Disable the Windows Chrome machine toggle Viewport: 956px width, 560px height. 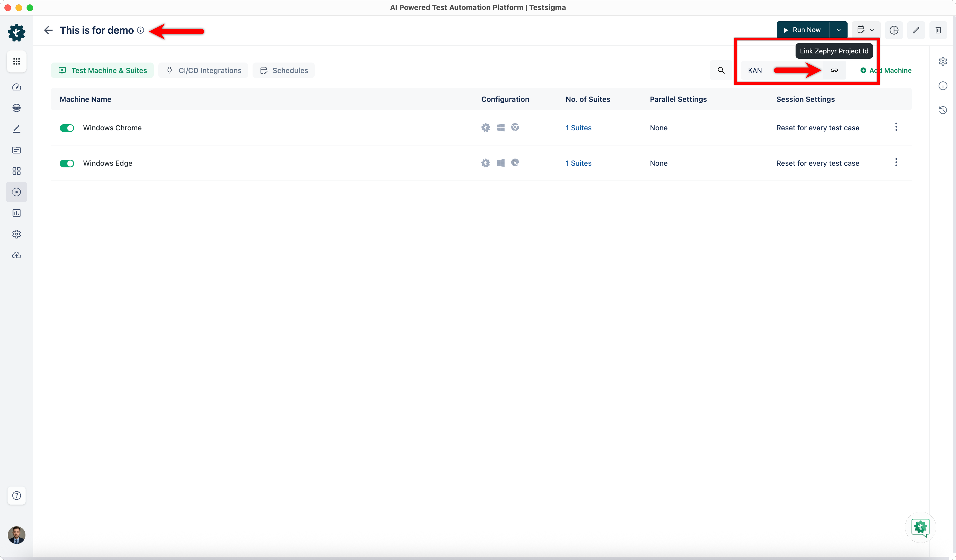coord(67,128)
